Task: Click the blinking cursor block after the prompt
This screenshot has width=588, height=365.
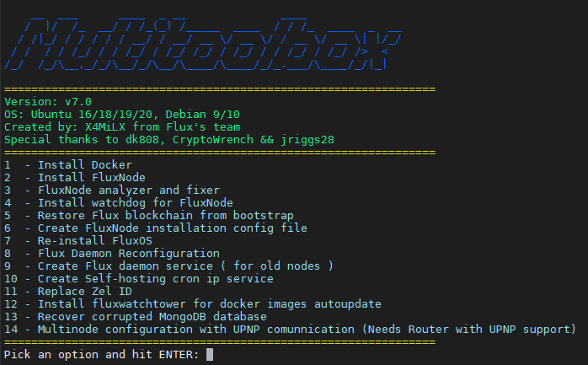Action: tap(210, 355)
